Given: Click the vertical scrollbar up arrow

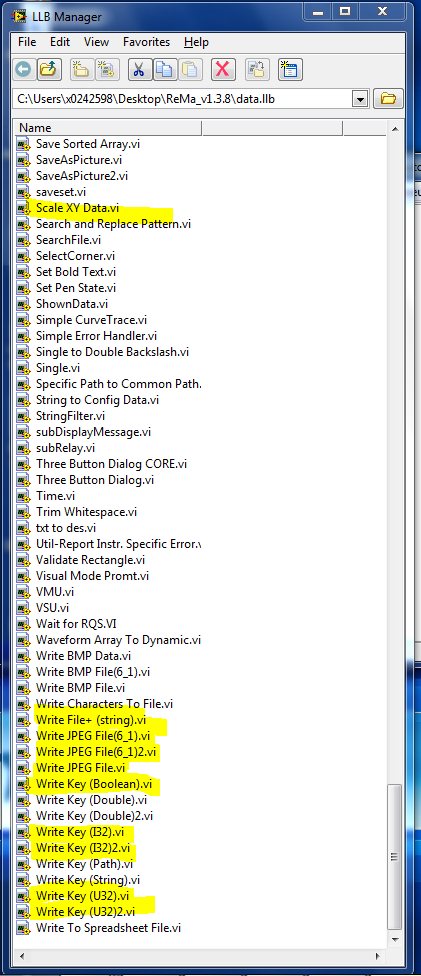Looking at the screenshot, I should point(394,129).
